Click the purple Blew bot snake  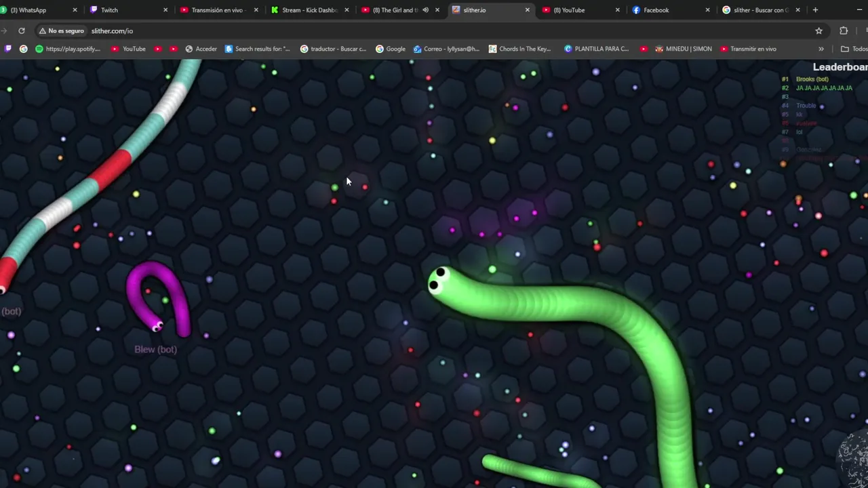click(x=159, y=298)
